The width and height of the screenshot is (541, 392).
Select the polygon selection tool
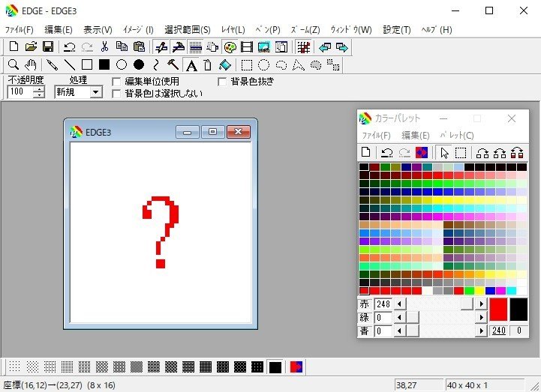click(299, 64)
